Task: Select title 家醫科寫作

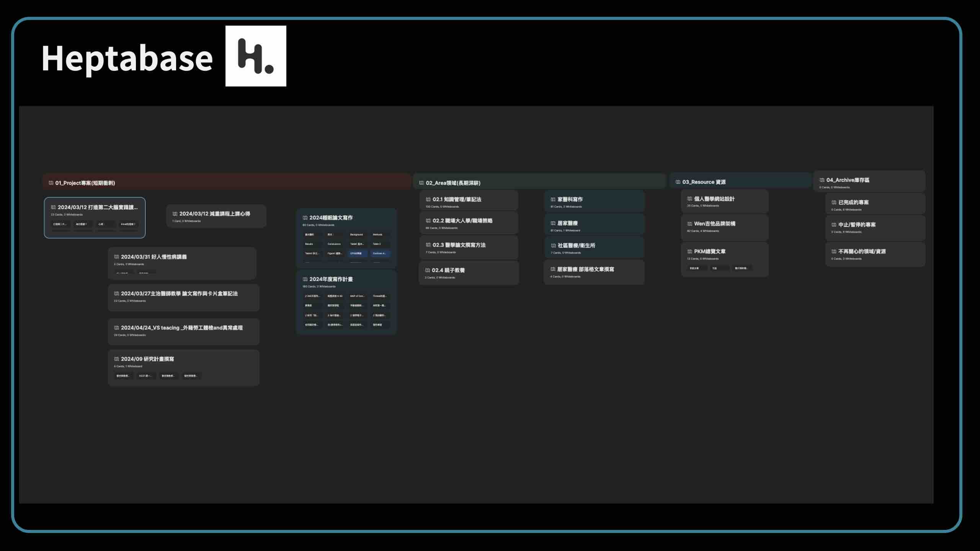Action: pyautogui.click(x=570, y=199)
